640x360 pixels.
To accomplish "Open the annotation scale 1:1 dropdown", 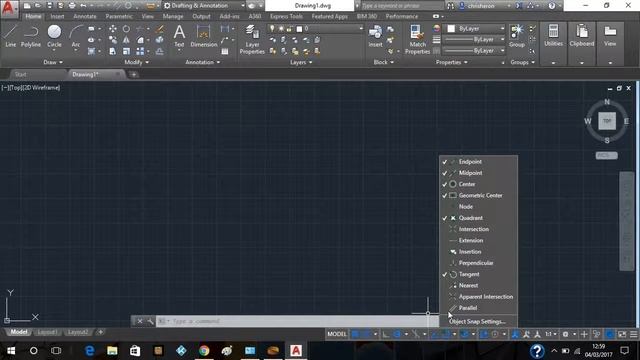I will (551, 334).
